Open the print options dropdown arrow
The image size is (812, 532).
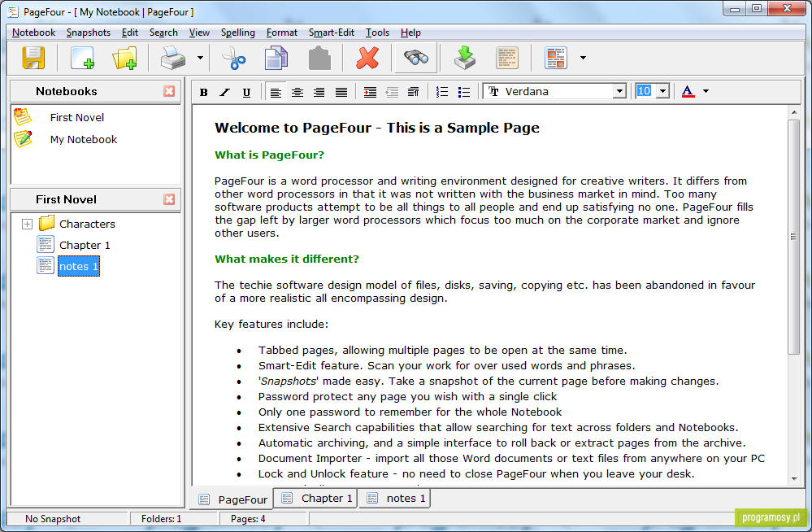pyautogui.click(x=200, y=58)
